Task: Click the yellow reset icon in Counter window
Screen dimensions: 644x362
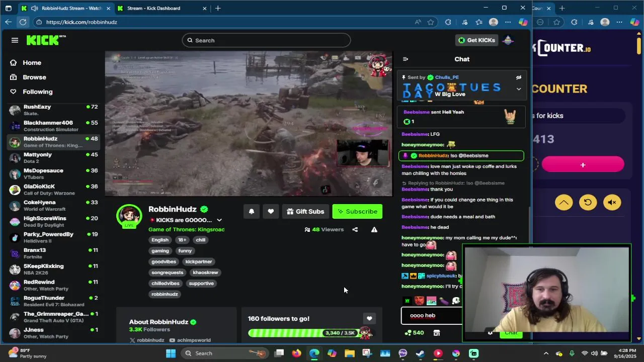Action: click(588, 203)
